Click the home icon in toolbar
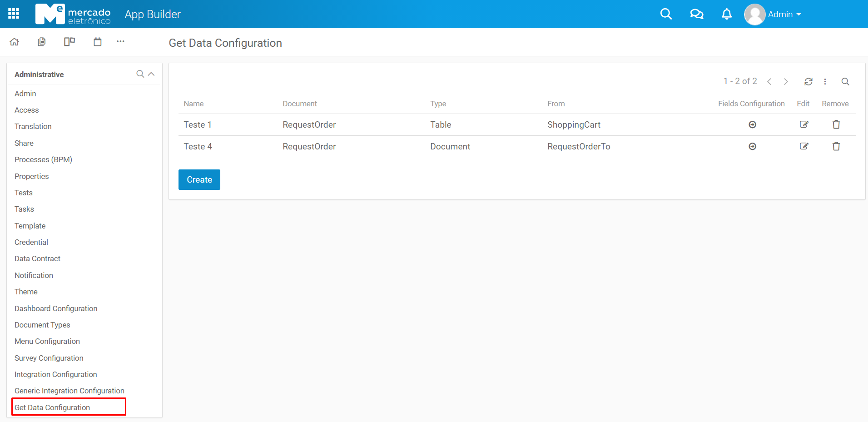The image size is (868, 422). click(x=15, y=42)
